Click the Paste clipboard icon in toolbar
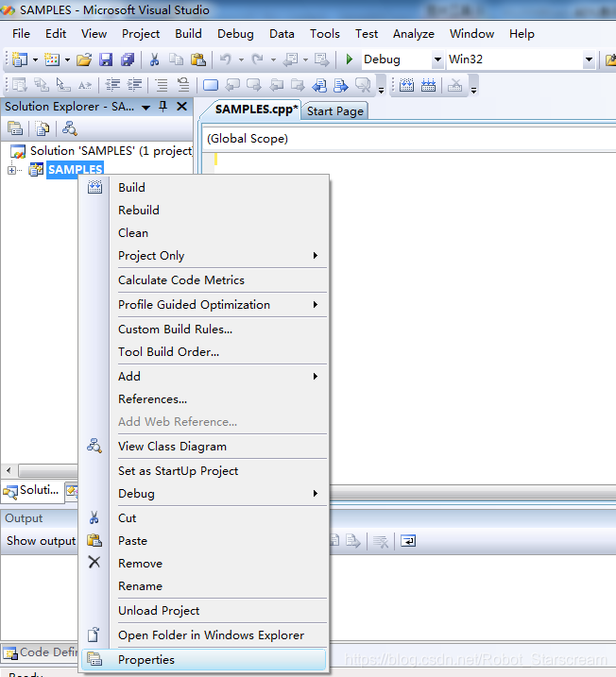Viewport: 616px width, 677px height. point(197,59)
